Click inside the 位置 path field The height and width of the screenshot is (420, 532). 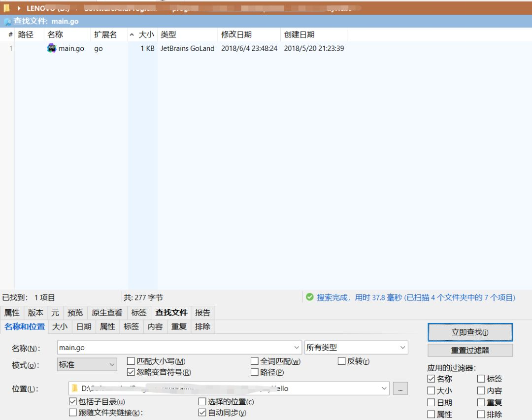pos(229,388)
